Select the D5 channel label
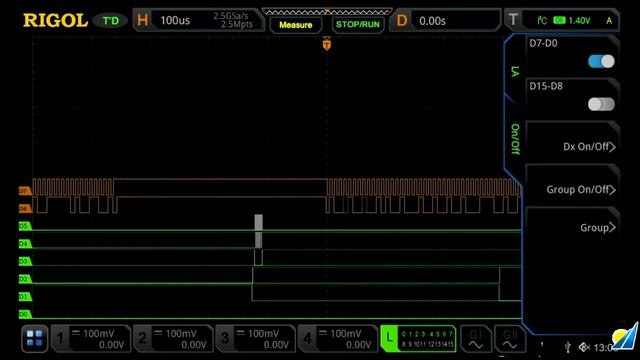Screen dimensions: 640x360 pyautogui.click(x=24, y=226)
